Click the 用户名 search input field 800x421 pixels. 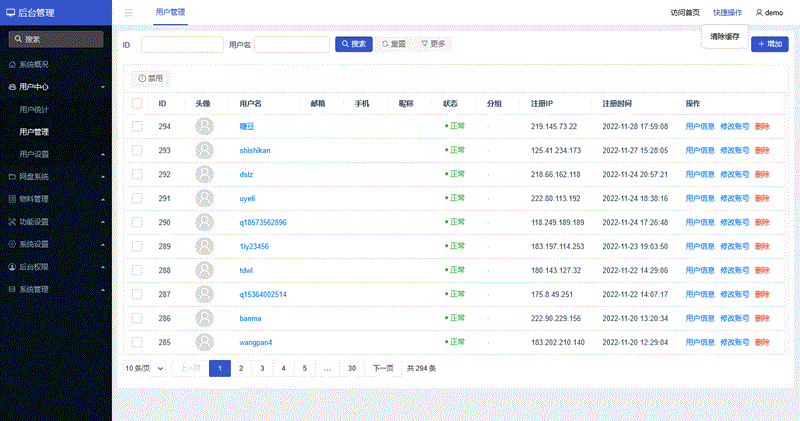(x=291, y=44)
